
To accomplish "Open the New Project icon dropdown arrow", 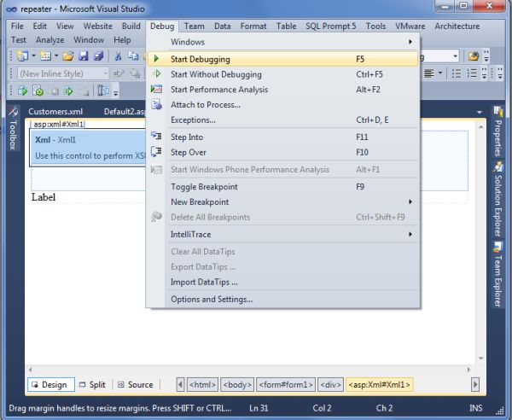I will tap(33, 55).
